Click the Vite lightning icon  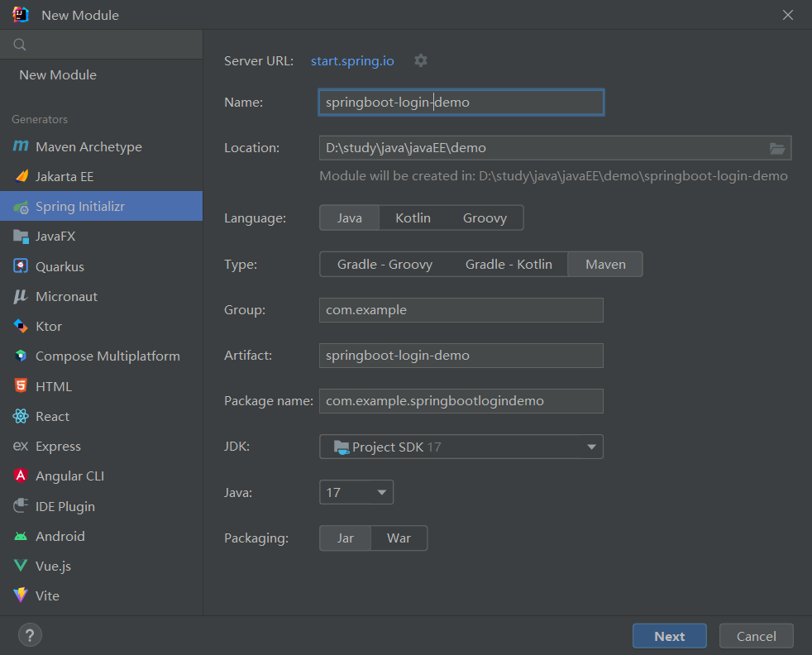(21, 595)
